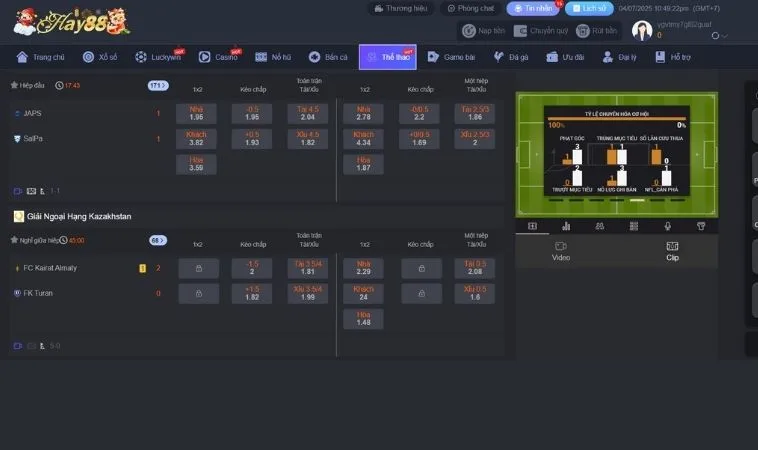Click the jersey shirt icon
The height and width of the screenshot is (450, 758).
pyautogui.click(x=701, y=226)
